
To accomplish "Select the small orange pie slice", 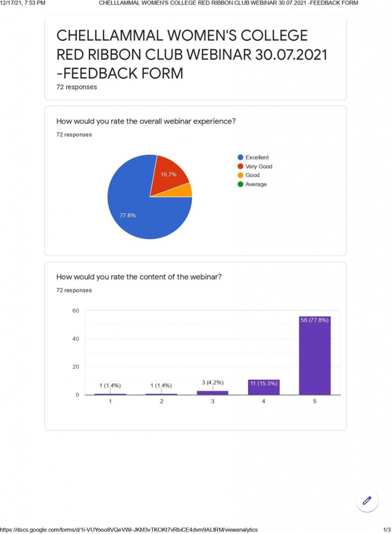I will tap(186, 190).
